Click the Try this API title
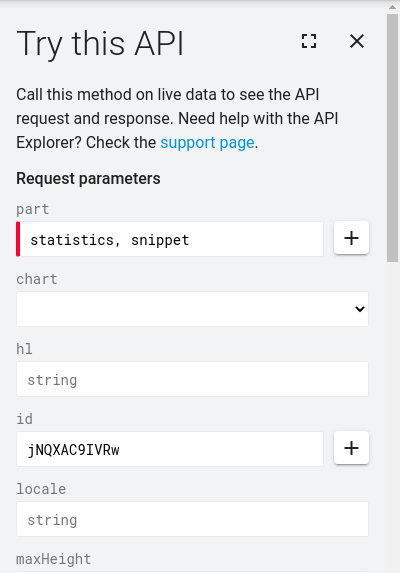400x573 pixels. click(x=100, y=44)
